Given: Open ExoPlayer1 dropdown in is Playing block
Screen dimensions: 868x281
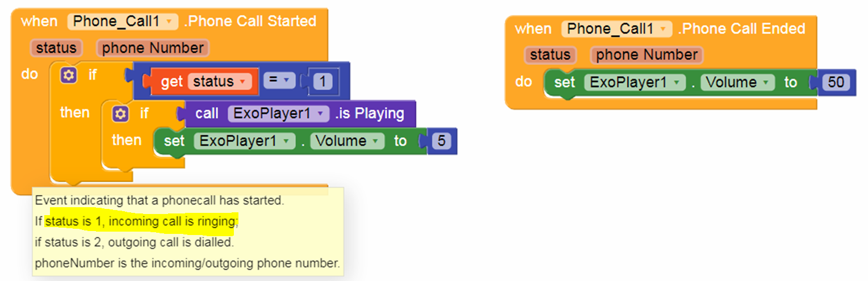Looking at the screenshot, I should click(279, 114).
